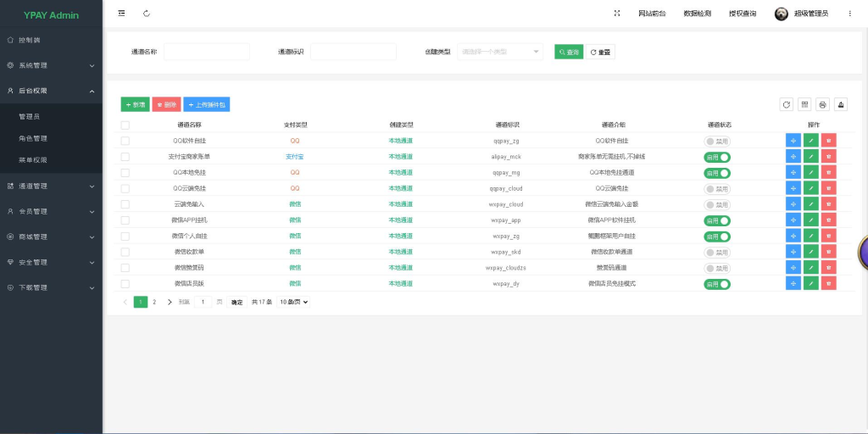Click the page-jump number input field

click(x=203, y=303)
